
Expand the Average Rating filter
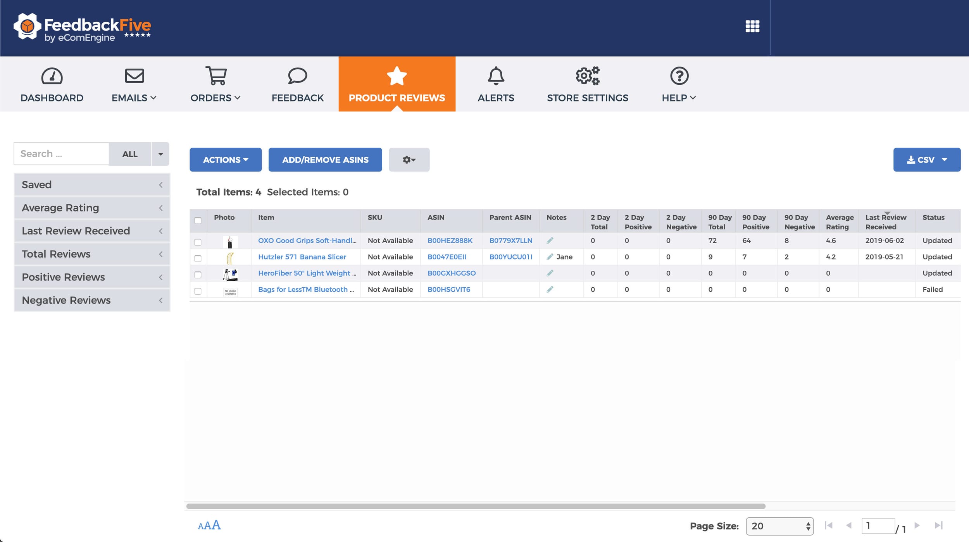tap(92, 208)
